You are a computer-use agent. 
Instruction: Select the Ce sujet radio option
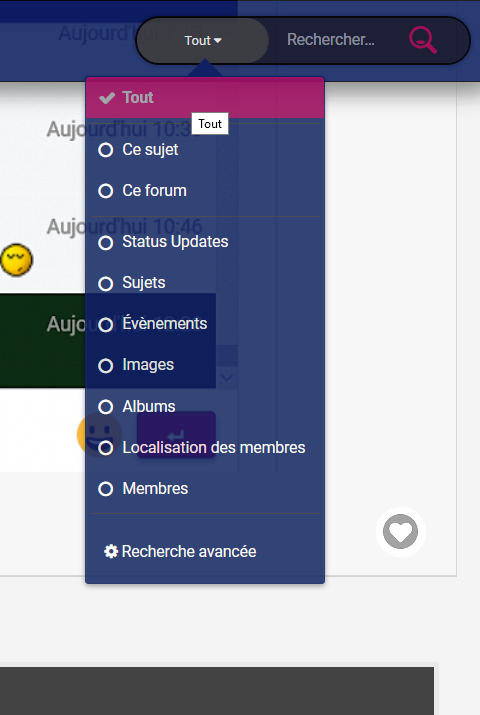click(x=205, y=150)
